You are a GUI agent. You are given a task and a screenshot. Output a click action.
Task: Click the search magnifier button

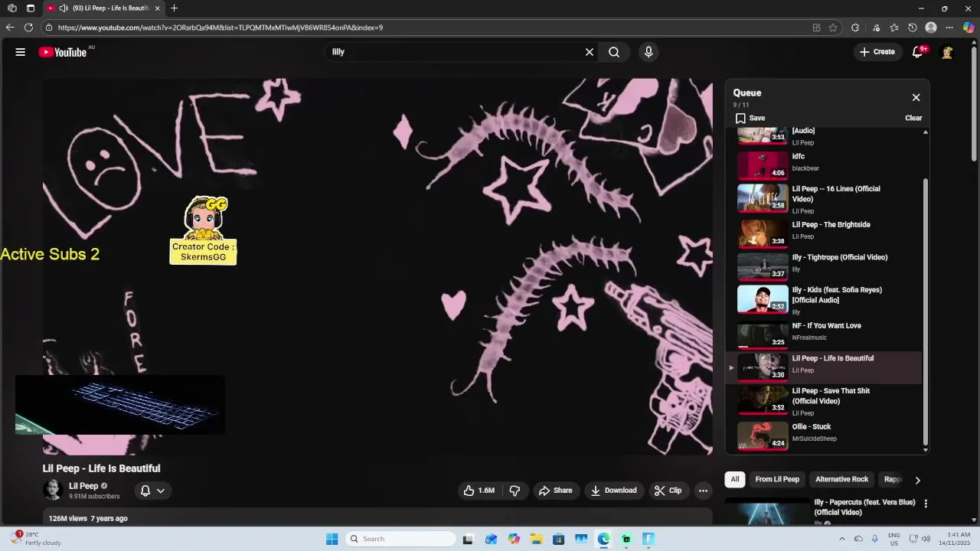click(x=614, y=52)
